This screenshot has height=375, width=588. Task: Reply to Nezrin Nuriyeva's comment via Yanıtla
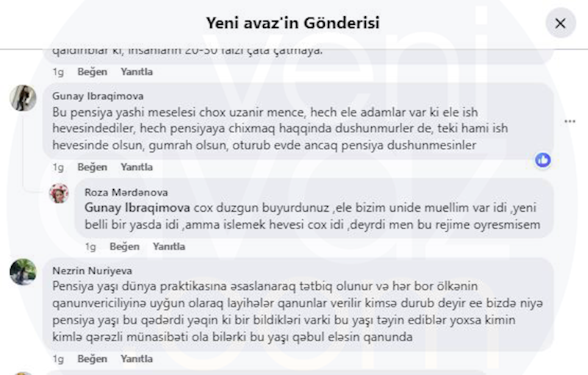click(x=137, y=359)
